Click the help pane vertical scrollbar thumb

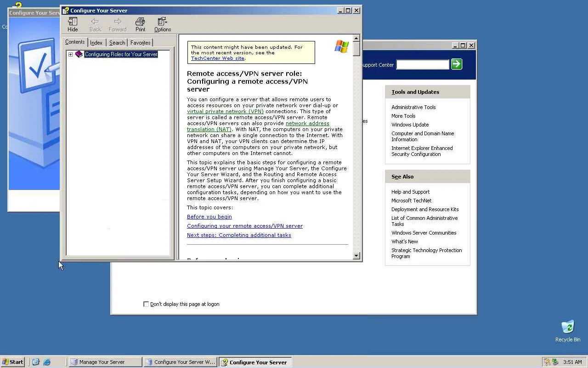pyautogui.click(x=356, y=49)
